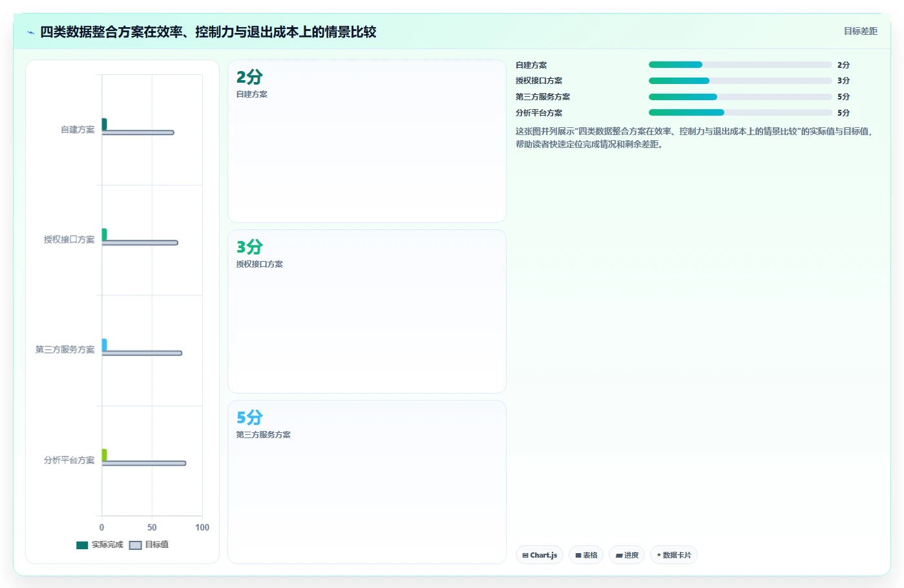
Task: Click the description paragraph starting 这张图并列展示
Action: click(x=695, y=138)
